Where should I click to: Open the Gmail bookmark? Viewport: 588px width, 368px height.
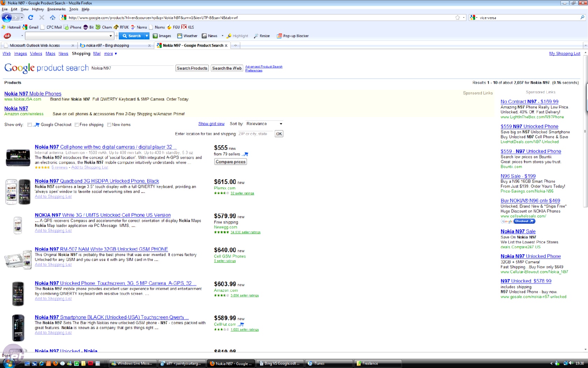[x=30, y=27]
